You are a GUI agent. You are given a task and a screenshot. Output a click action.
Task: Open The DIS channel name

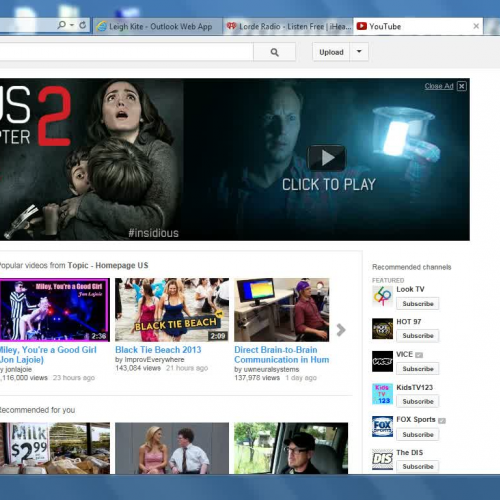tap(409, 452)
